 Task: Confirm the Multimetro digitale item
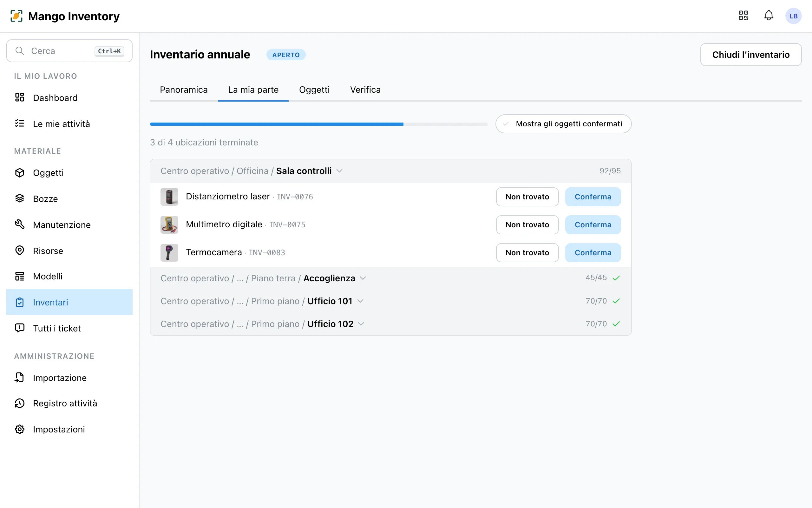coord(593,224)
